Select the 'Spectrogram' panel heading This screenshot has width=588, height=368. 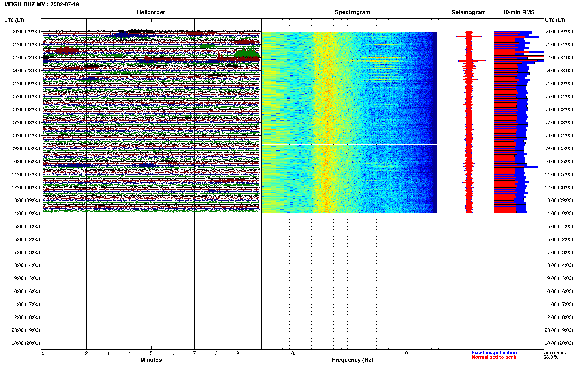(x=352, y=12)
